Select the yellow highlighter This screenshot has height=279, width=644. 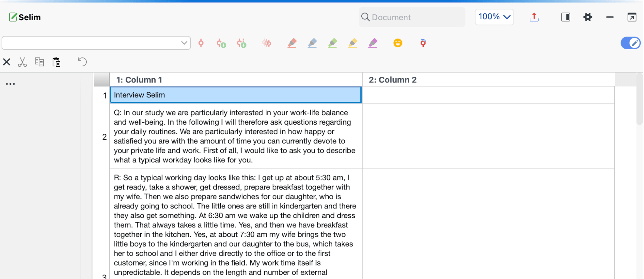(x=353, y=43)
